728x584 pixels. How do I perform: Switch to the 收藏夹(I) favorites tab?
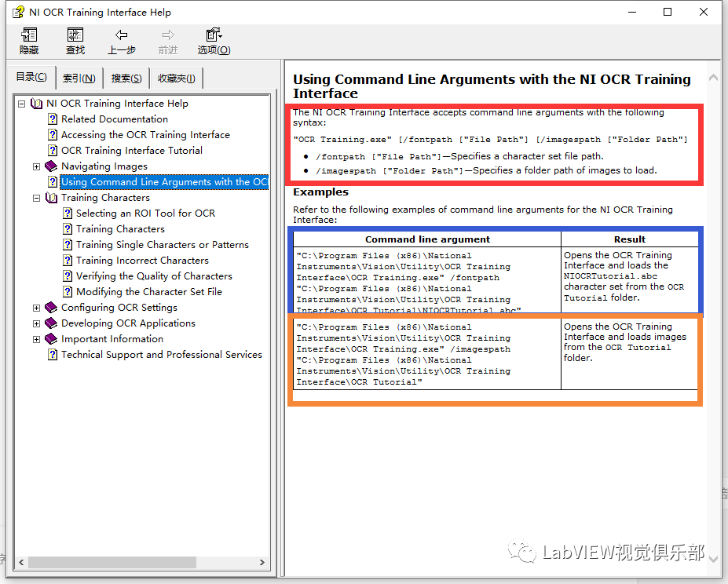point(177,78)
